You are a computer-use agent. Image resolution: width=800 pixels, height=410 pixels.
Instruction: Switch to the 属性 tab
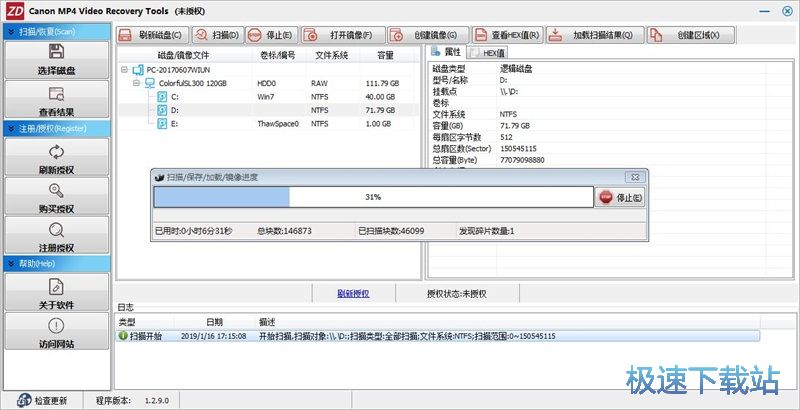(446, 52)
